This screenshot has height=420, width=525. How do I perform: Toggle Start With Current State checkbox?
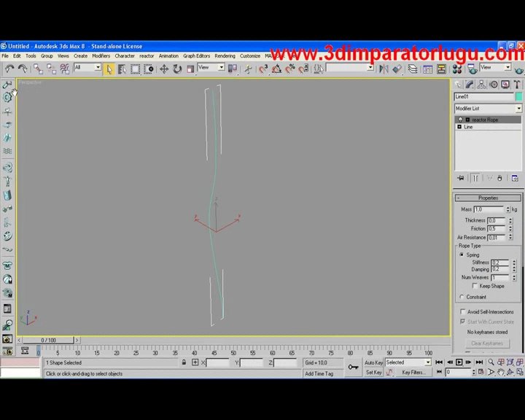[x=463, y=322]
